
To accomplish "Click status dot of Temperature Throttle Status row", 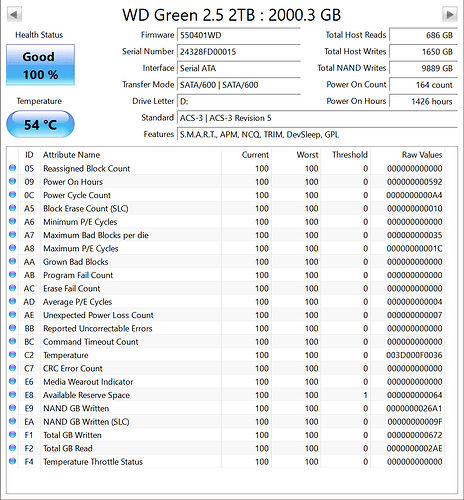I will coord(13,461).
